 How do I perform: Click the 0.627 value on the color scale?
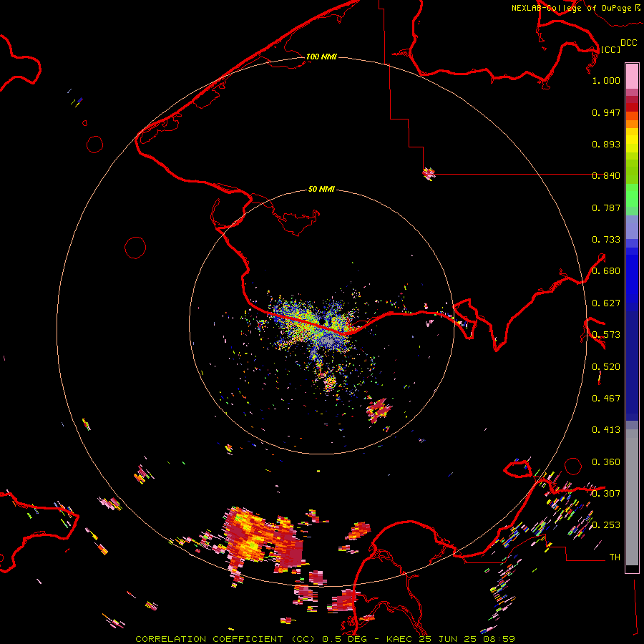click(x=606, y=303)
